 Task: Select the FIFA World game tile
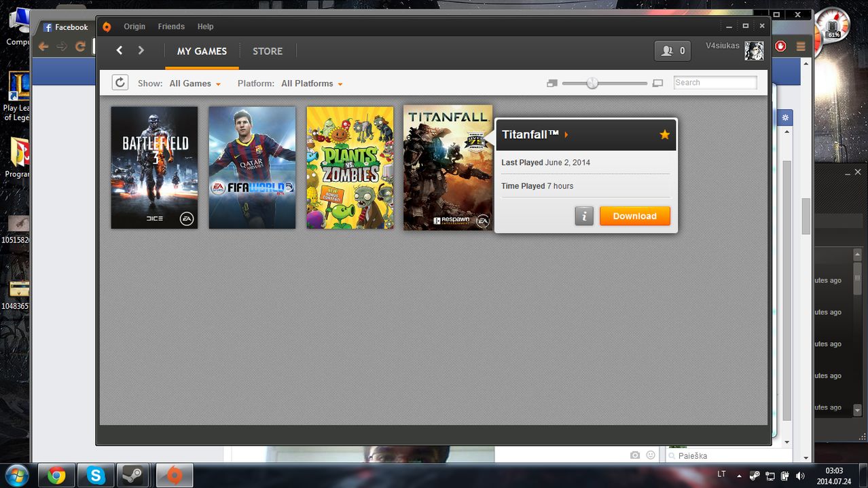pos(252,167)
